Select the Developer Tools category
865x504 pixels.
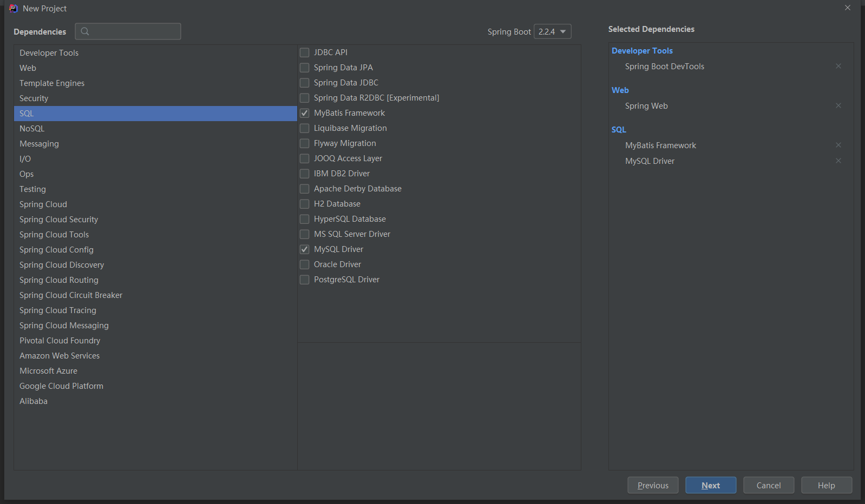pyautogui.click(x=155, y=53)
